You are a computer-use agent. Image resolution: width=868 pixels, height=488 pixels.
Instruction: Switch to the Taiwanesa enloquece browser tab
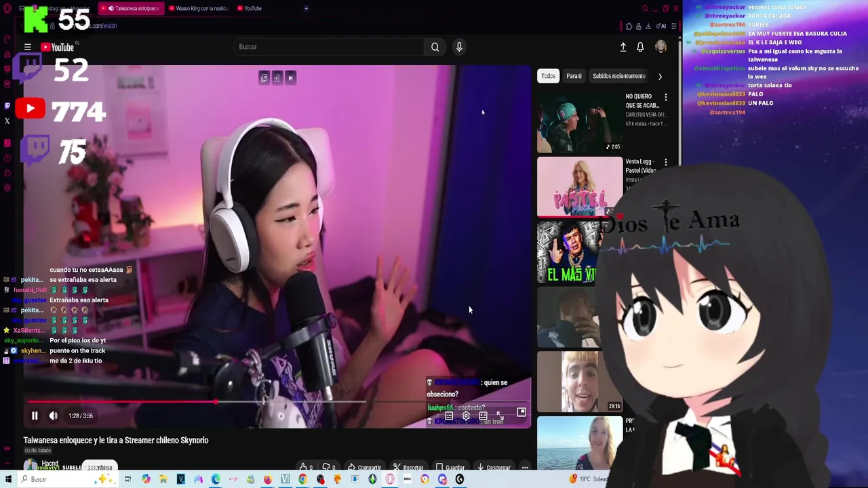[x=133, y=8]
